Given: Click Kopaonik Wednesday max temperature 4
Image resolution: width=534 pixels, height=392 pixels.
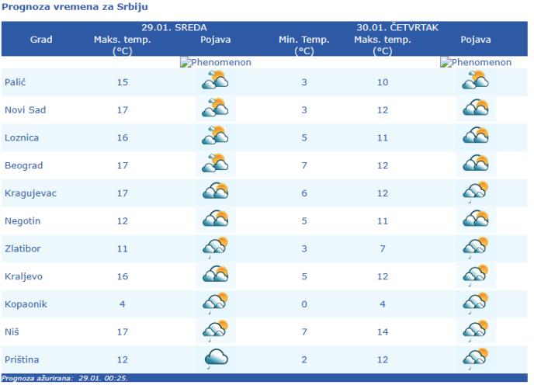Looking at the screenshot, I should (123, 304).
